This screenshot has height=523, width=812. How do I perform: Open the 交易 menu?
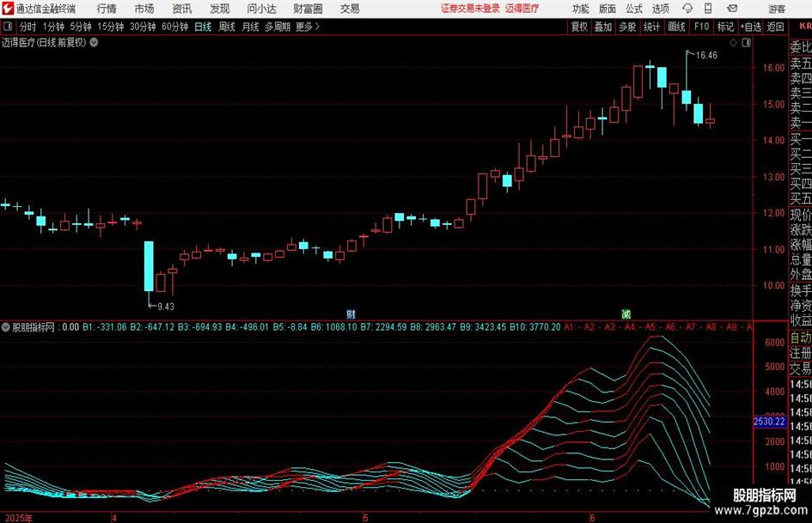point(350,9)
